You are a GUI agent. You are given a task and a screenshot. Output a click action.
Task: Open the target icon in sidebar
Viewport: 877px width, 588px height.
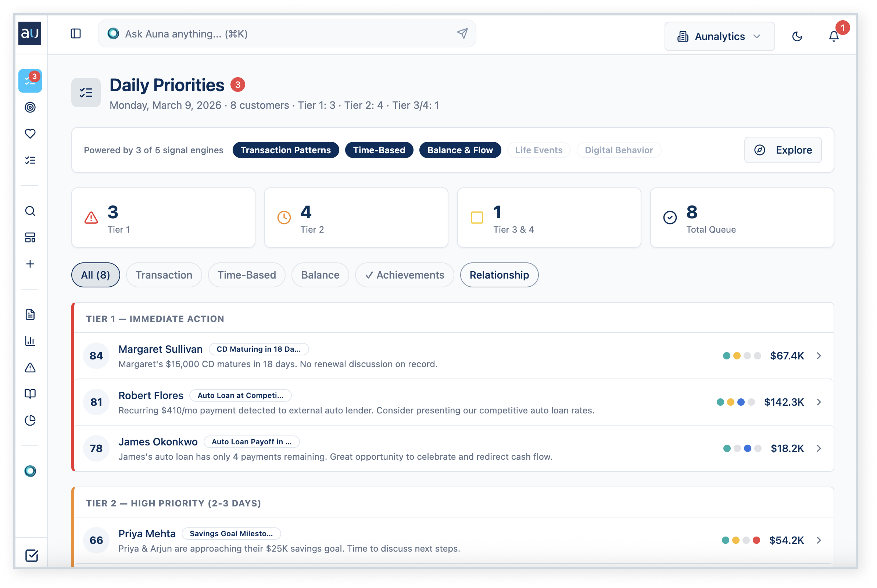point(30,107)
